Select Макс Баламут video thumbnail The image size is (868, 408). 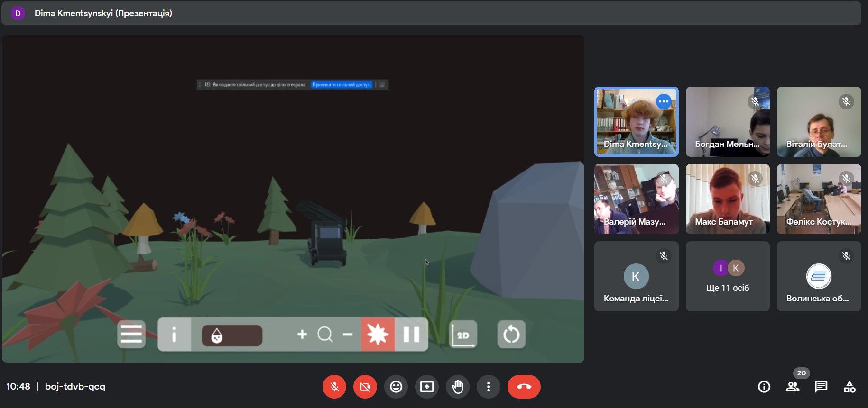(x=728, y=199)
